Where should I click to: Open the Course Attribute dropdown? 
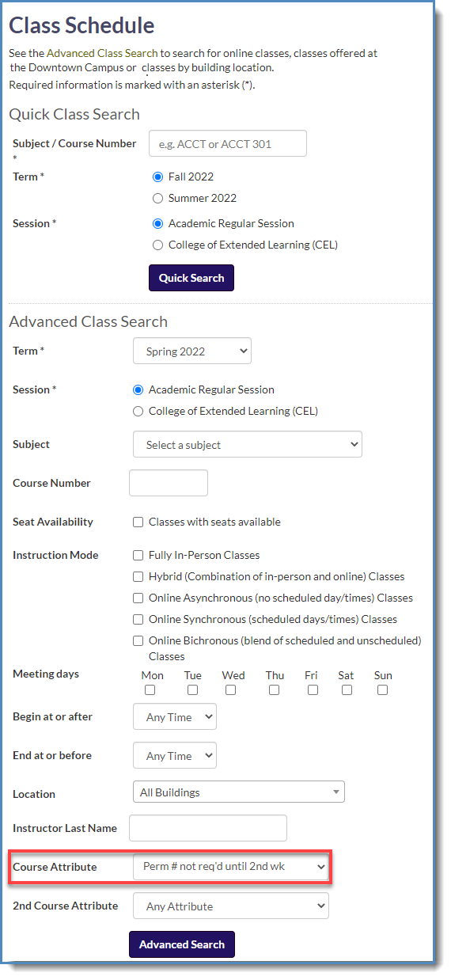(x=231, y=867)
